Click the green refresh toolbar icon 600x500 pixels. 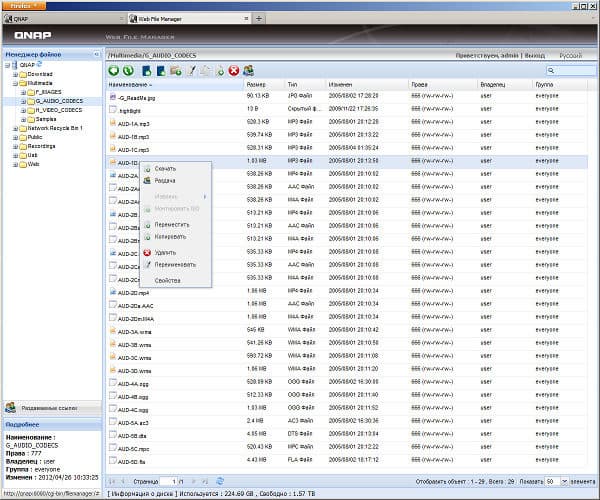128,70
